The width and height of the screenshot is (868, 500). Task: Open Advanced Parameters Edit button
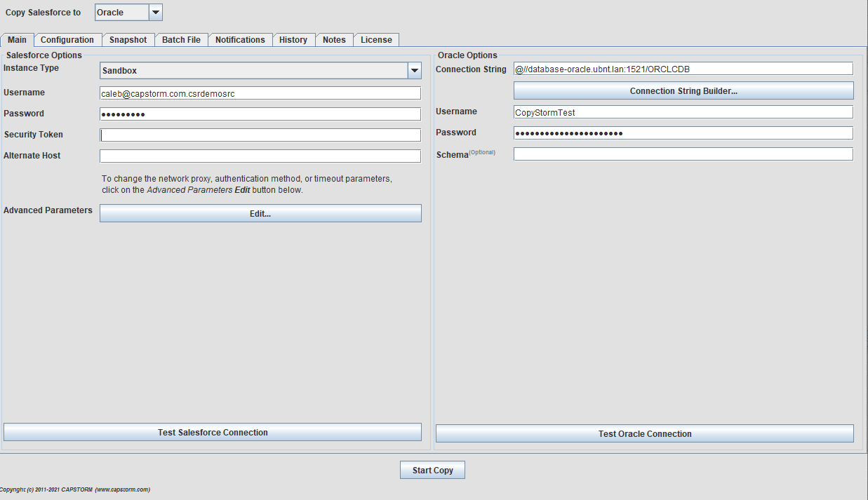(260, 213)
